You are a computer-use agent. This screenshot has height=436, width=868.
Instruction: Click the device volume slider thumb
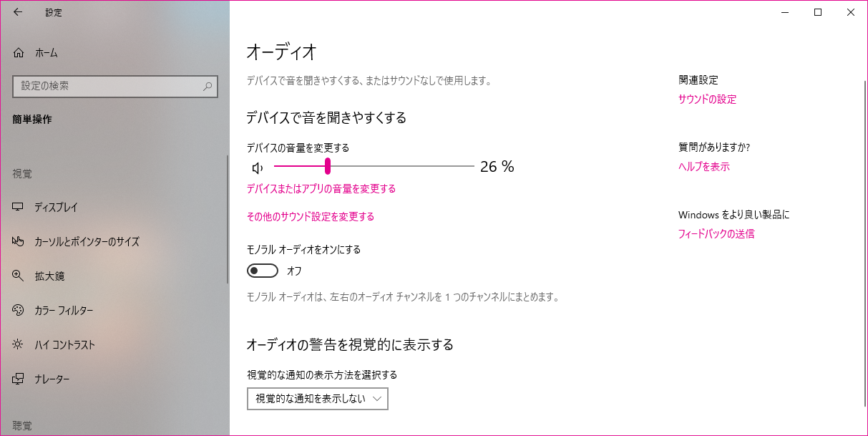(x=328, y=166)
